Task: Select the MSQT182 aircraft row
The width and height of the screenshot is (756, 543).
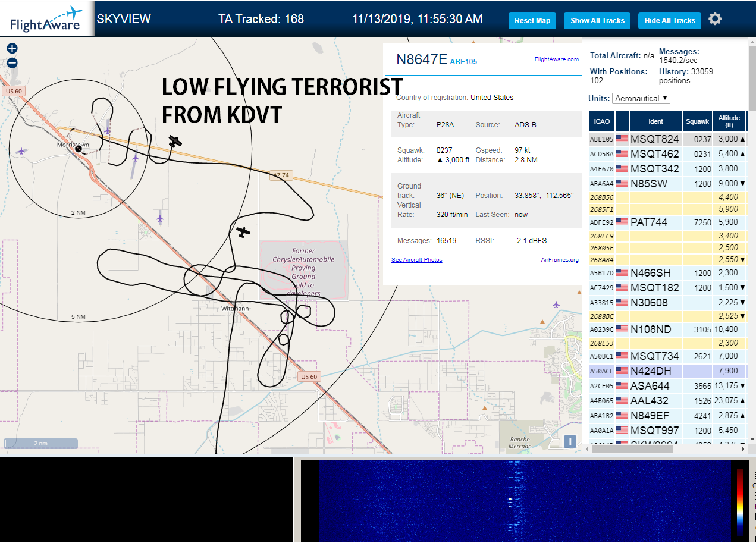Action: [x=667, y=288]
